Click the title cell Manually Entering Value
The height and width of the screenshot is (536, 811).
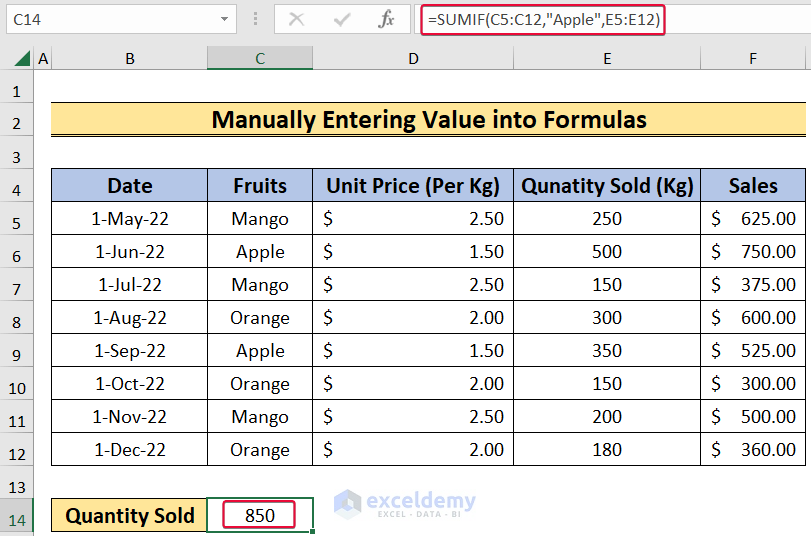(429, 120)
